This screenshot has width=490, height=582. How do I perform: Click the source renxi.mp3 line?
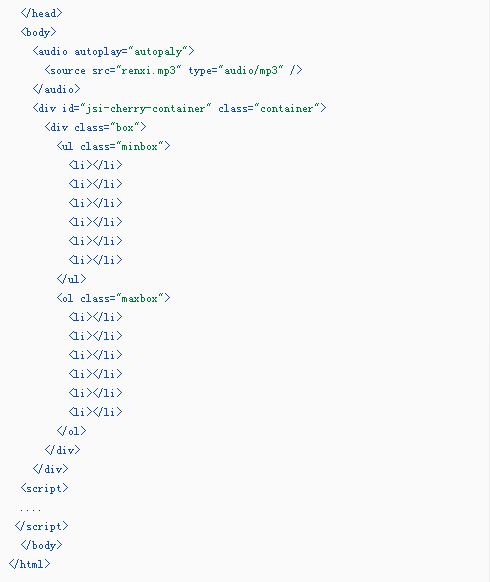tap(173, 70)
